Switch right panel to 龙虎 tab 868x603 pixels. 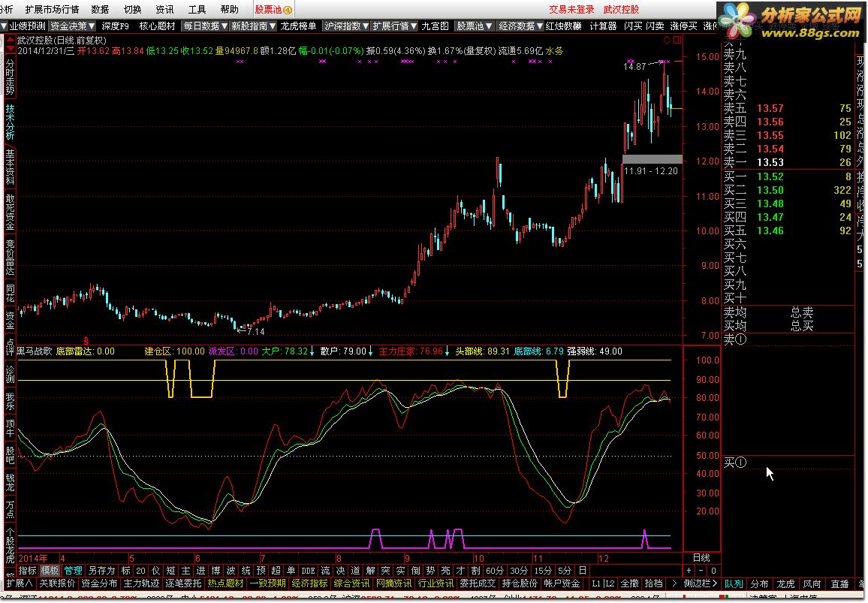pyautogui.click(x=785, y=584)
